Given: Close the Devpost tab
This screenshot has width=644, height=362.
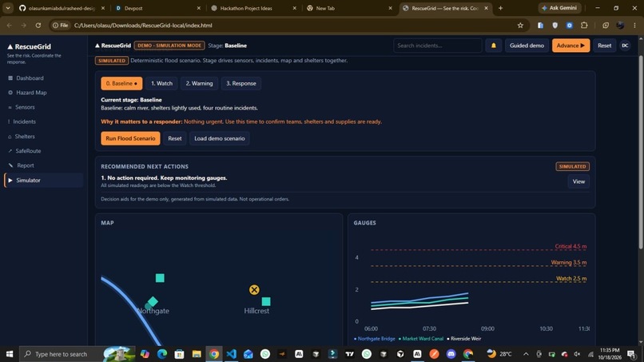Looking at the screenshot, I should pos(199,8).
